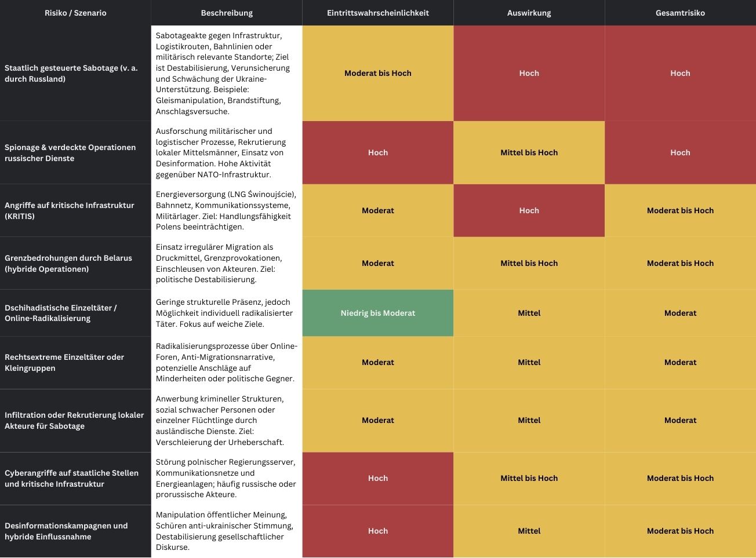This screenshot has width=756, height=558.
Task: Click the 'Cyberangriffe auf staatliche Stellen' row label
Action: tap(72, 479)
